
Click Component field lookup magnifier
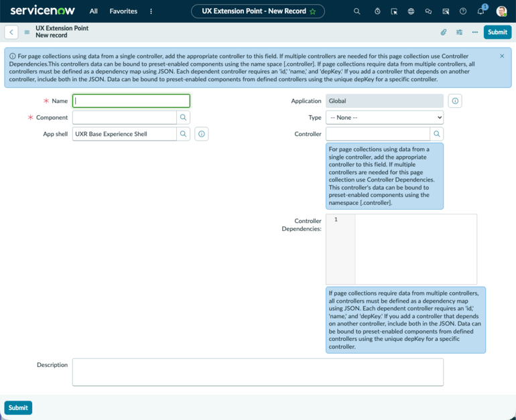[x=184, y=117]
